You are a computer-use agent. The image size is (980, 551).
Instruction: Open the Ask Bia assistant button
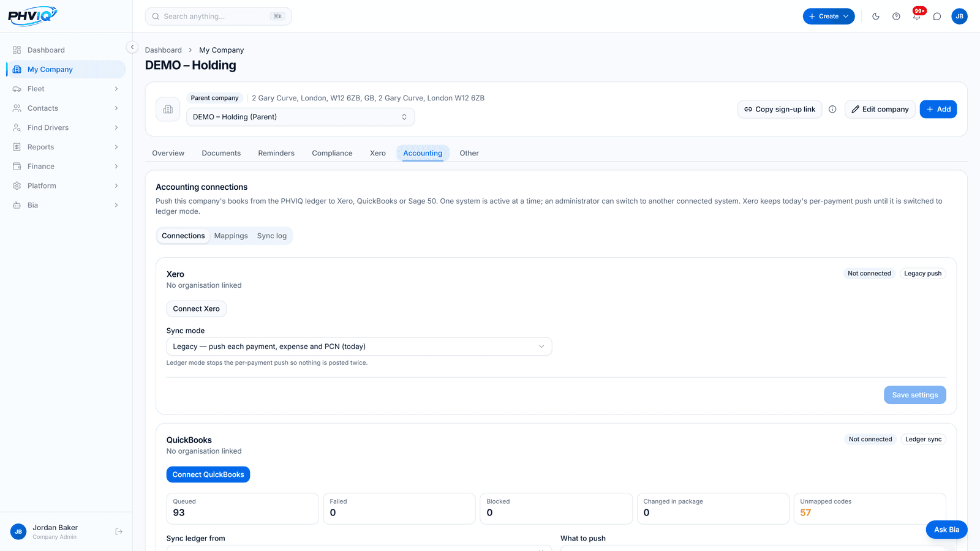tap(946, 530)
